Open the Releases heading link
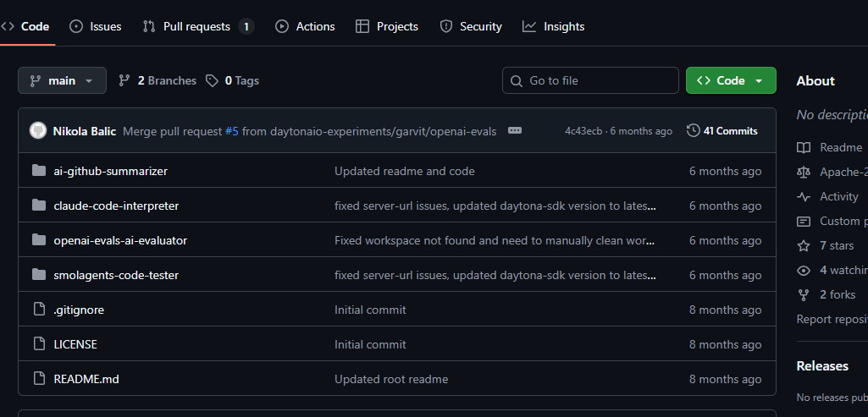The image size is (868, 417). tap(822, 366)
